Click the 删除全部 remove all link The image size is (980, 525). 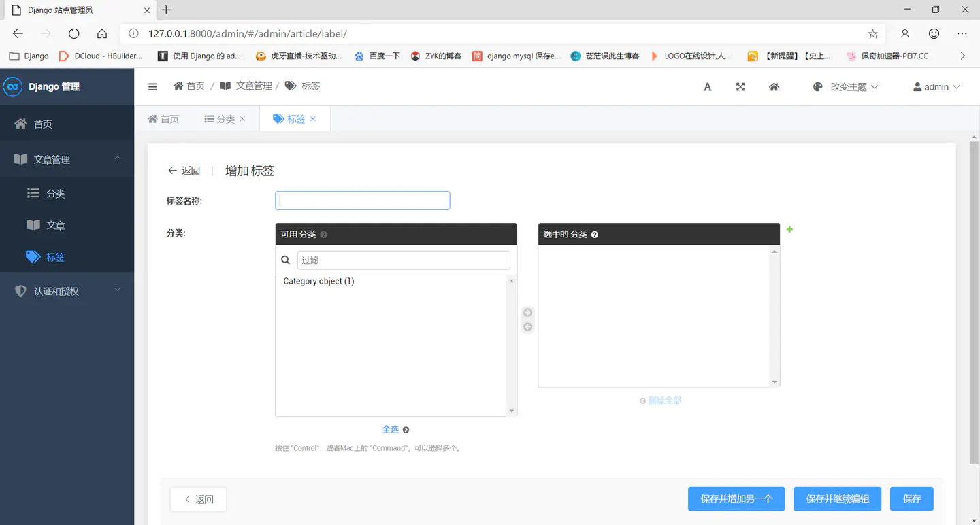pyautogui.click(x=660, y=401)
